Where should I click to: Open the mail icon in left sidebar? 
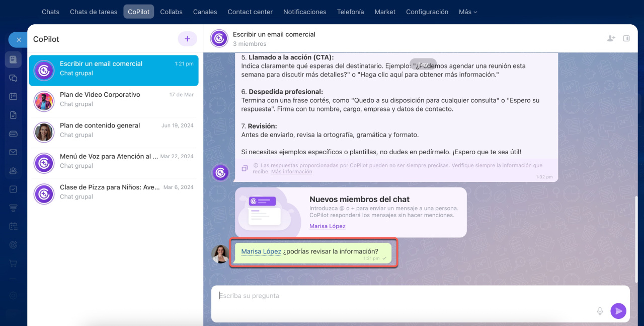click(13, 152)
